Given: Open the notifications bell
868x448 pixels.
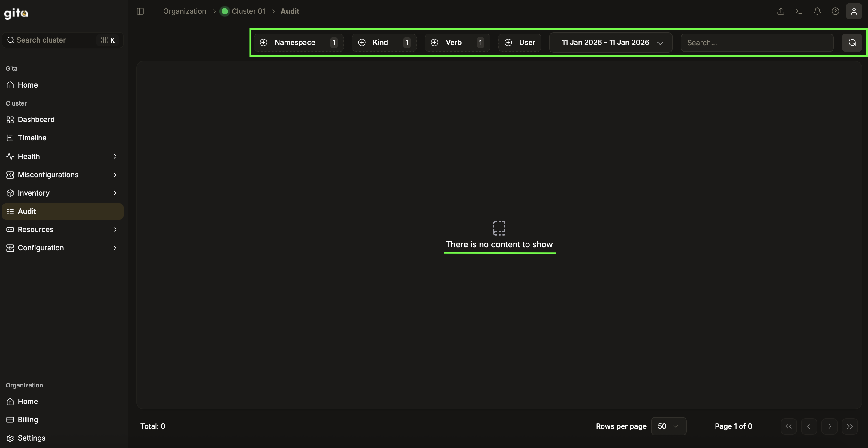Looking at the screenshot, I should click(817, 11).
